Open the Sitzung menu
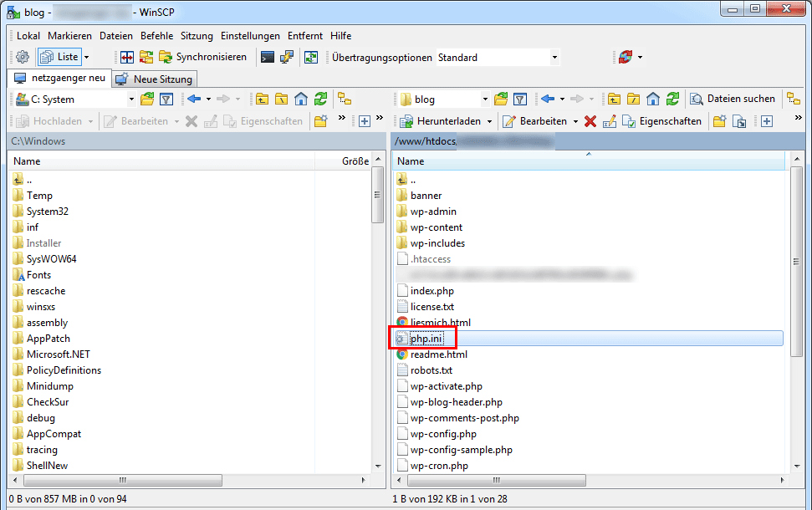 197,36
